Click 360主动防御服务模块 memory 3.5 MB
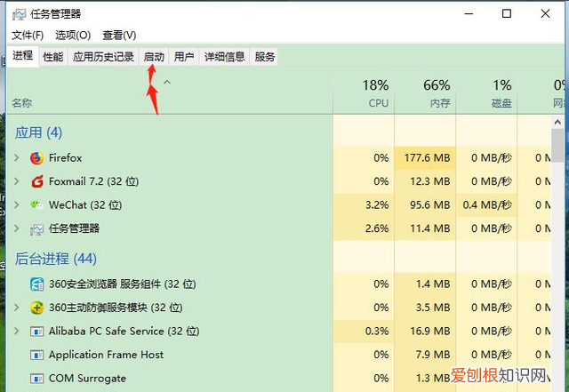The height and width of the screenshot is (392, 569). (433, 308)
